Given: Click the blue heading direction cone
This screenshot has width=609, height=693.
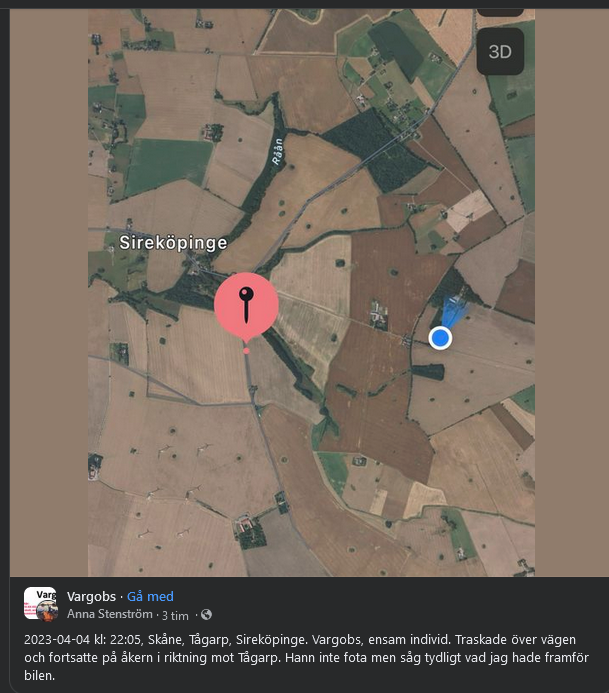Looking at the screenshot, I should tap(453, 311).
